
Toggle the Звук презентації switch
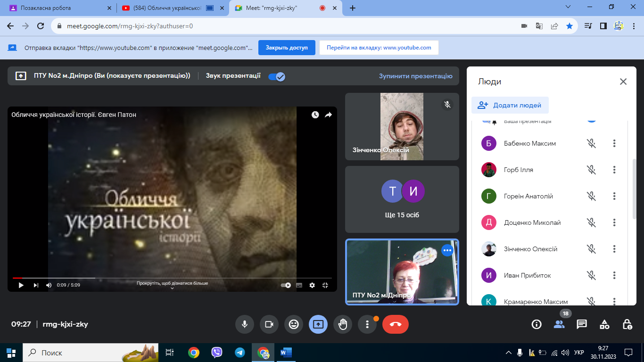(x=277, y=76)
